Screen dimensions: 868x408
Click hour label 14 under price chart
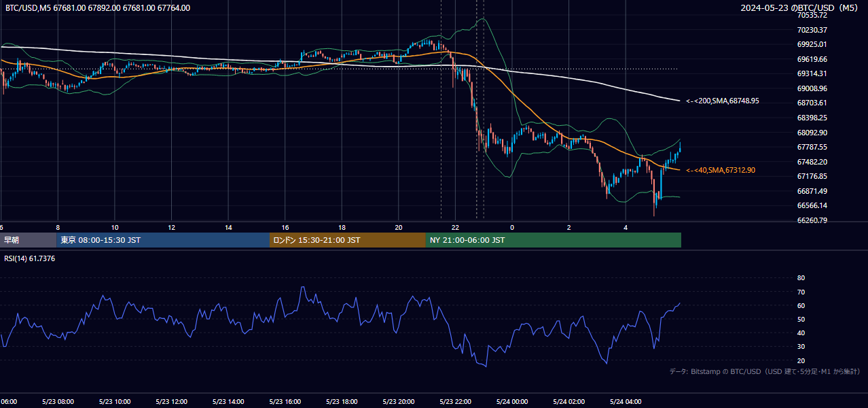(228, 227)
